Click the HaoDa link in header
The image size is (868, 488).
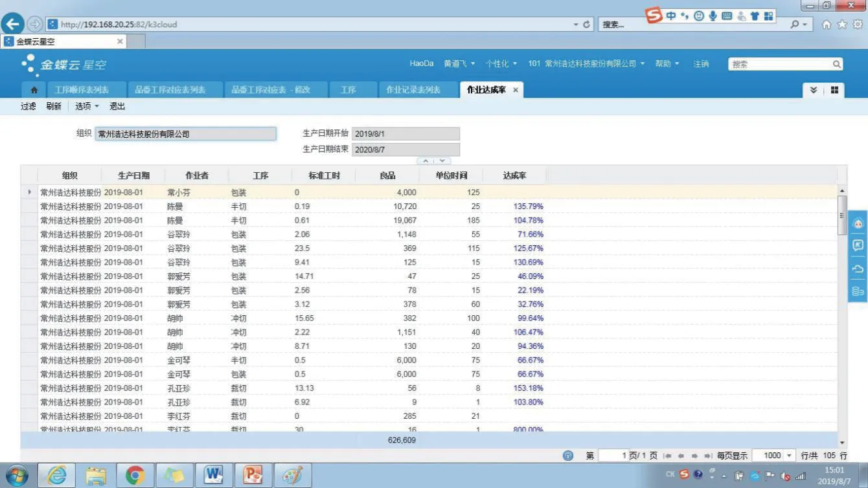click(x=422, y=63)
